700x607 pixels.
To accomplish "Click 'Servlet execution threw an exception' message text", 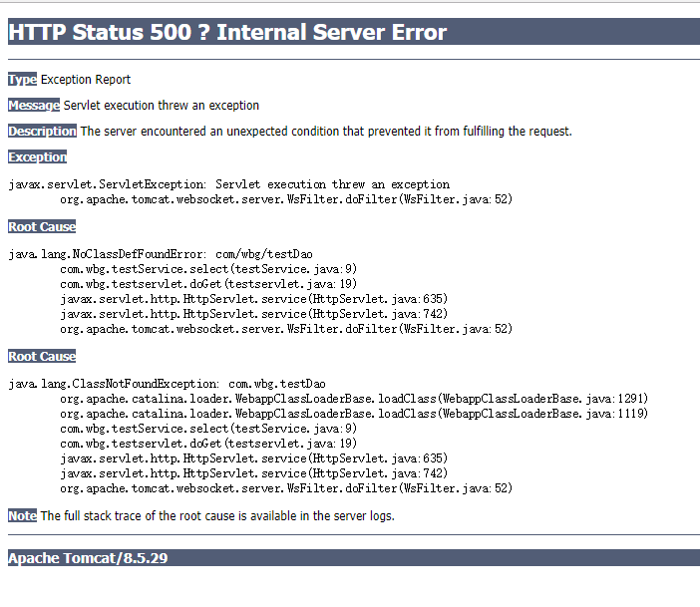I will (x=162, y=106).
